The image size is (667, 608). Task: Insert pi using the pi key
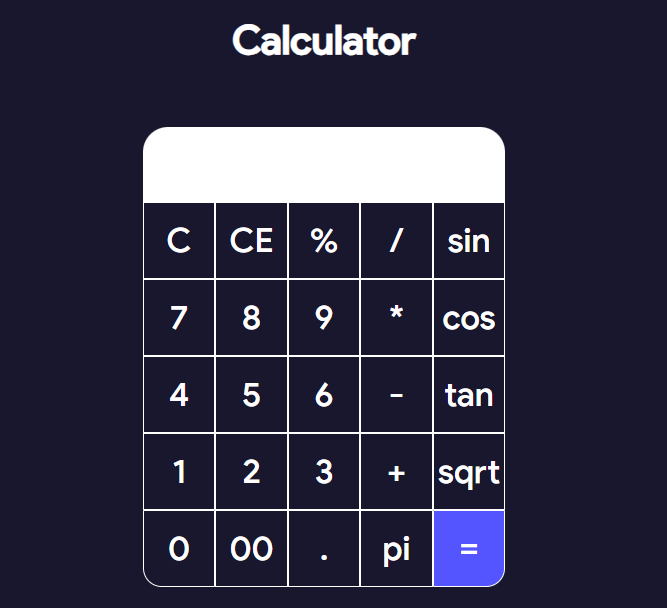click(x=396, y=549)
